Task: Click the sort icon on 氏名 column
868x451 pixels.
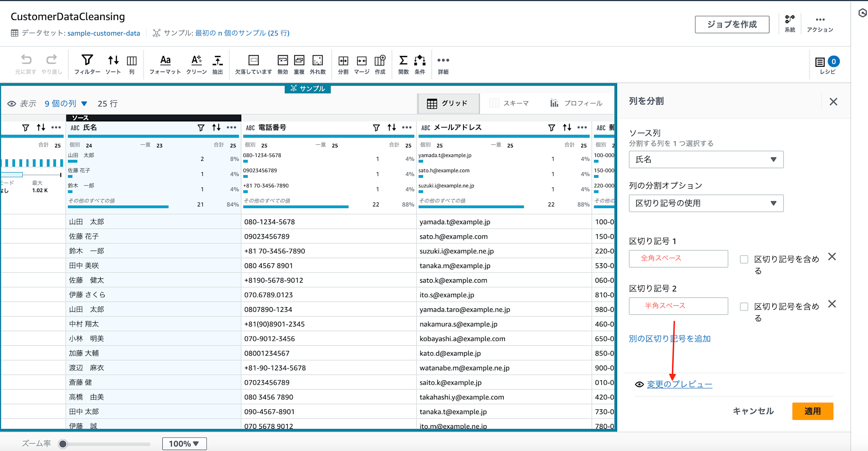Action: coord(216,127)
